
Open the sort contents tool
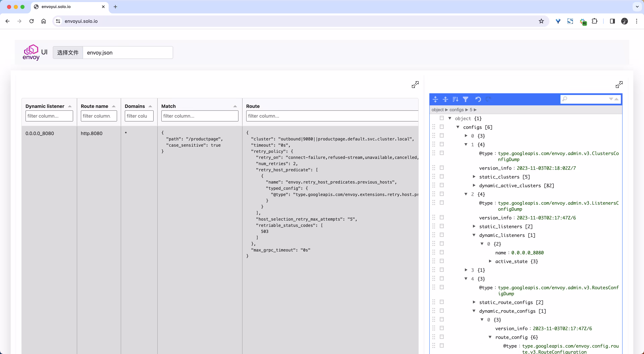point(455,99)
